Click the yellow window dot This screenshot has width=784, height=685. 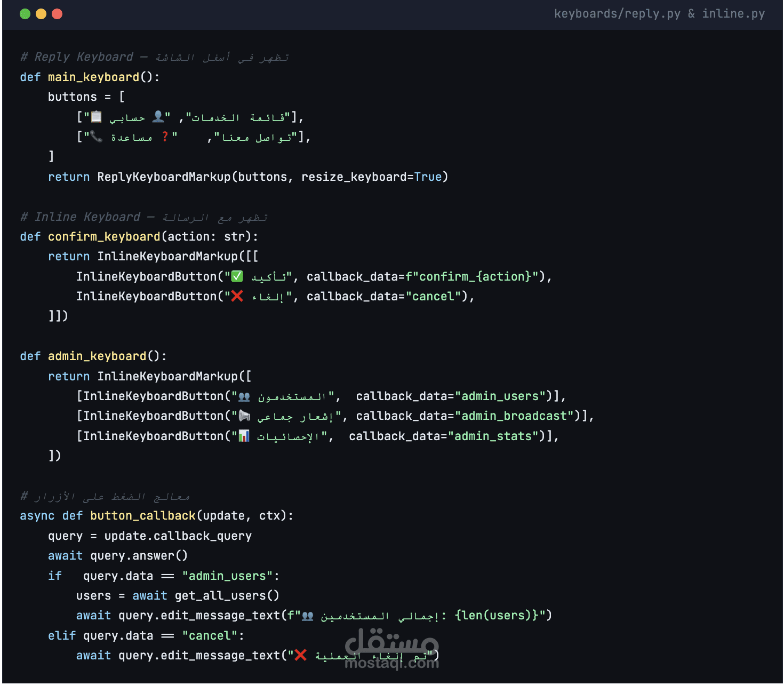pyautogui.click(x=41, y=14)
